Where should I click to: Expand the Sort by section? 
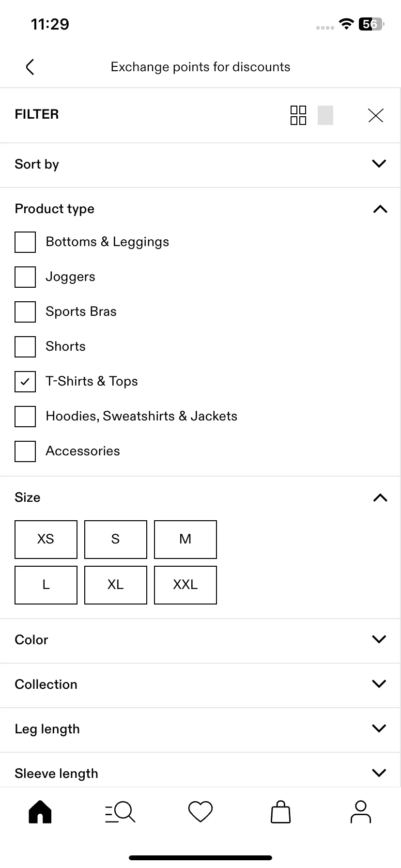(x=200, y=165)
